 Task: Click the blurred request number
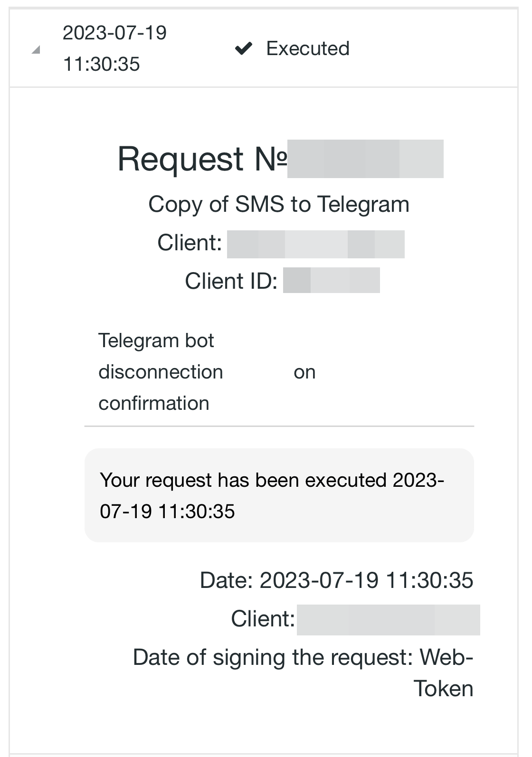[x=365, y=159]
